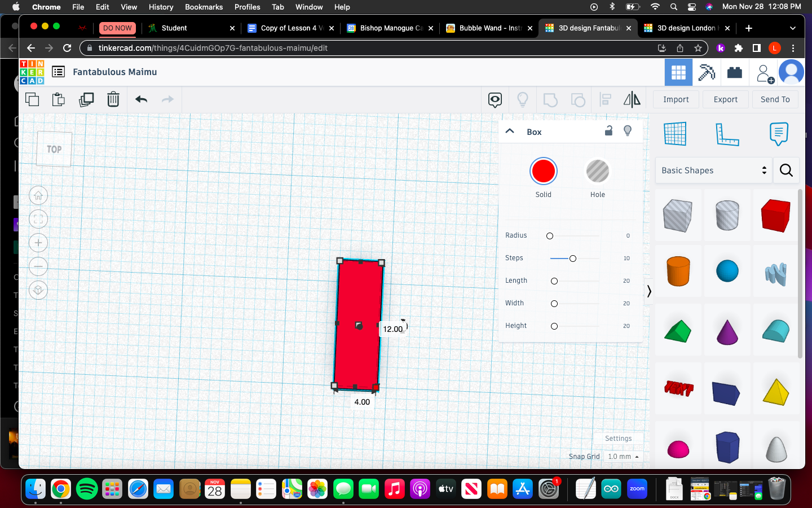Switch to the Copy of Lesson 4 tab

tap(292, 28)
